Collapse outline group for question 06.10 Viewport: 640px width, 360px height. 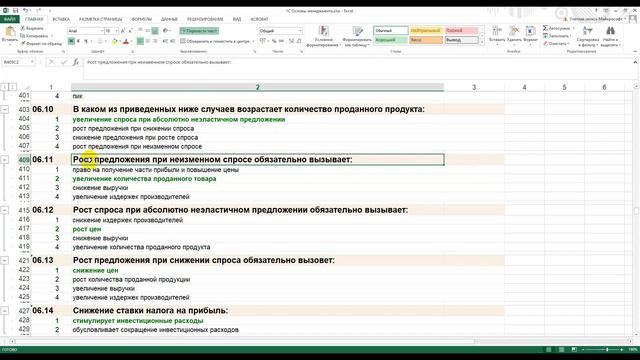tap(4, 109)
